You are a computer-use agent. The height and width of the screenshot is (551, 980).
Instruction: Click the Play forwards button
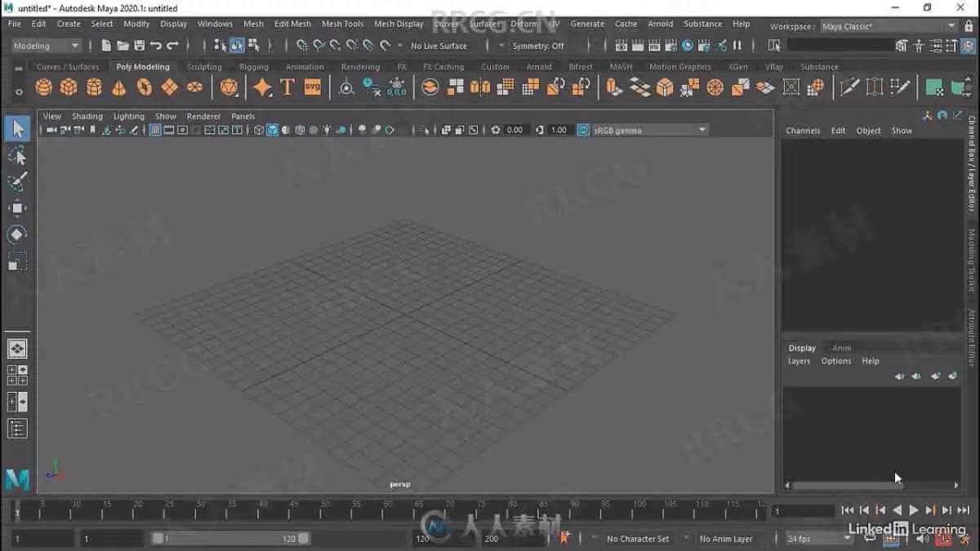(914, 510)
